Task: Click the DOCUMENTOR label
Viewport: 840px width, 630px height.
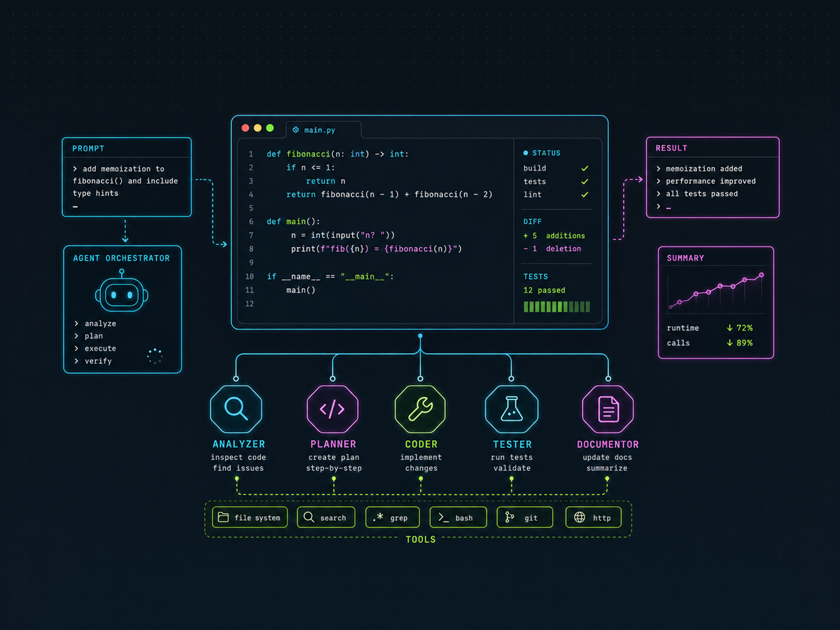Action: (608, 444)
